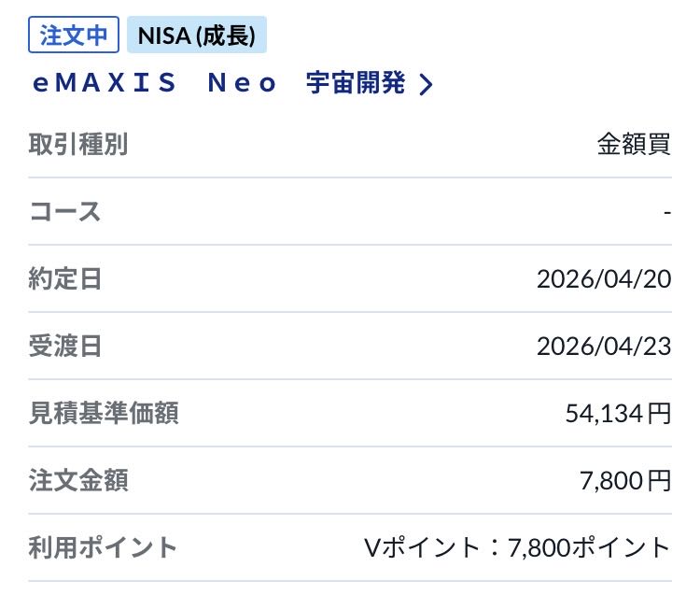Click the 受渡日 row label
This screenshot has height=595, width=700.
pos(65,347)
